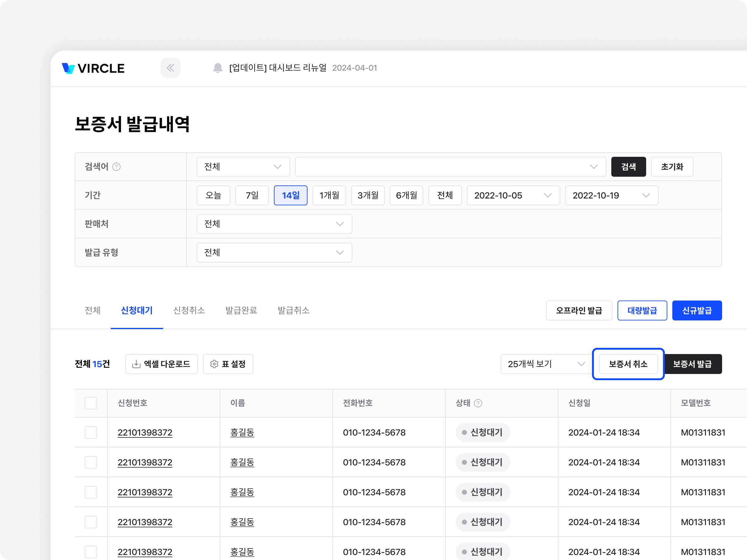Click help icon beside 상태 header
This screenshot has width=747, height=560.
tap(478, 403)
